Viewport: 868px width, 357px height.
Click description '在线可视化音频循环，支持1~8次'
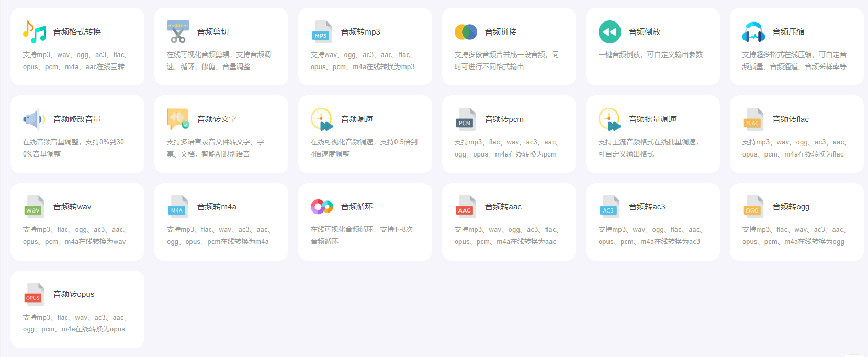coord(362,229)
